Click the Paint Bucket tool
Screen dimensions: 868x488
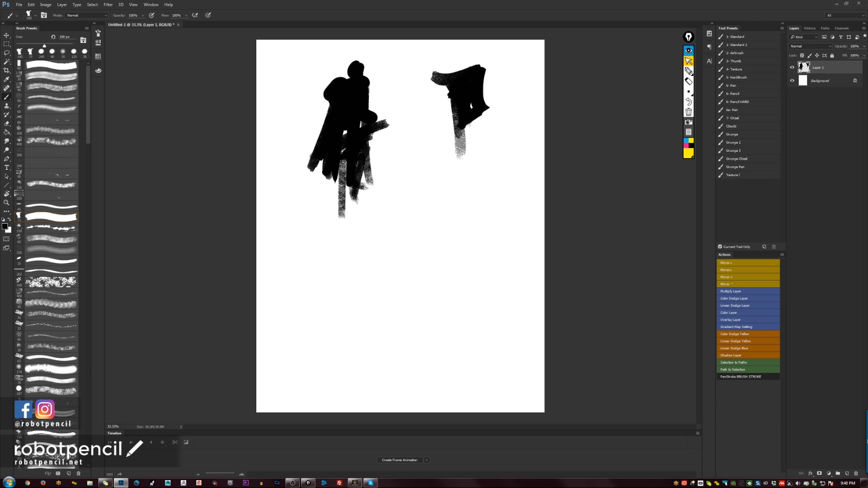pyautogui.click(x=7, y=132)
